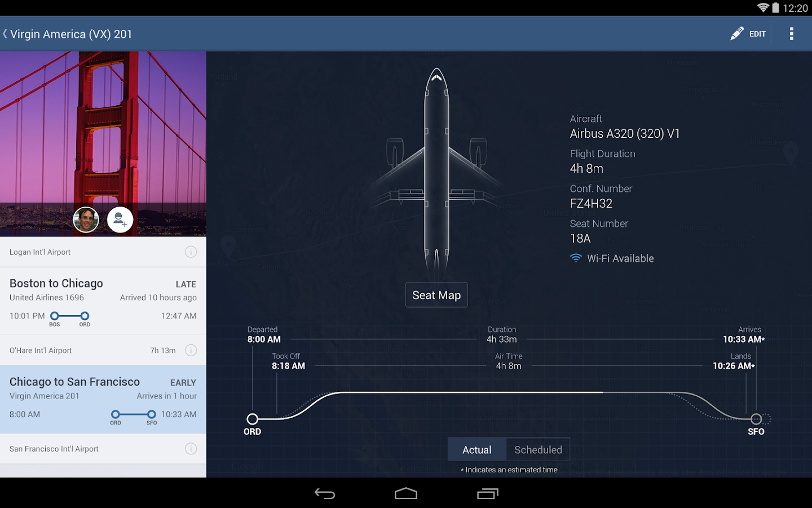
Task: Click Arrives in 1 hour text
Action: point(167,396)
